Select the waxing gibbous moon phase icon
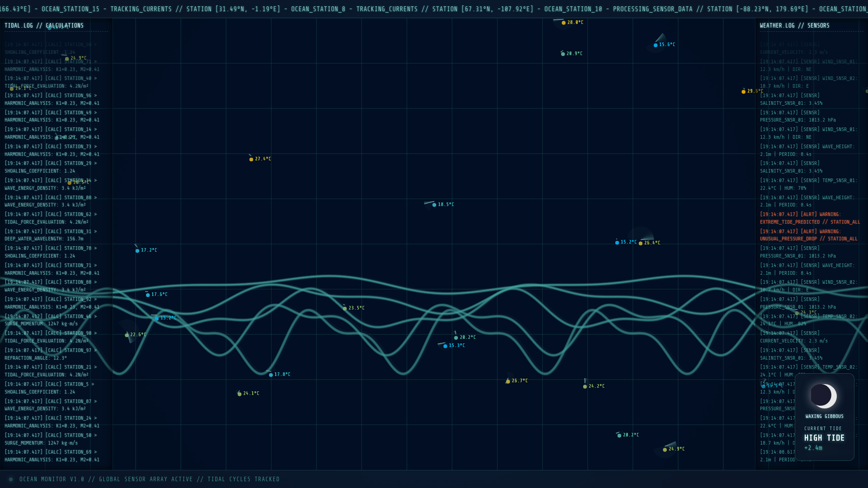The height and width of the screenshot is (488, 868). coord(824,395)
